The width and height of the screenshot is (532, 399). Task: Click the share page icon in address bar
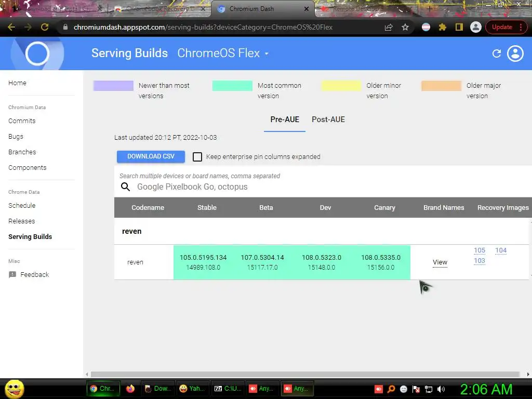click(x=389, y=27)
